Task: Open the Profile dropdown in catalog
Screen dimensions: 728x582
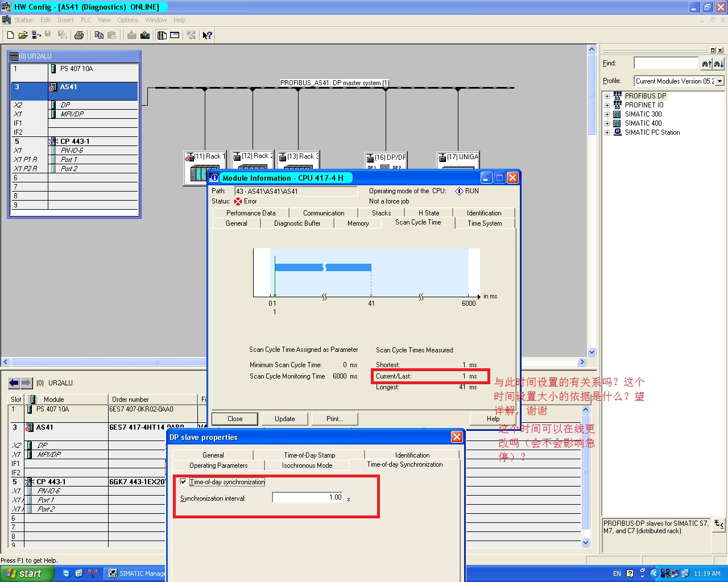Action: coord(719,81)
